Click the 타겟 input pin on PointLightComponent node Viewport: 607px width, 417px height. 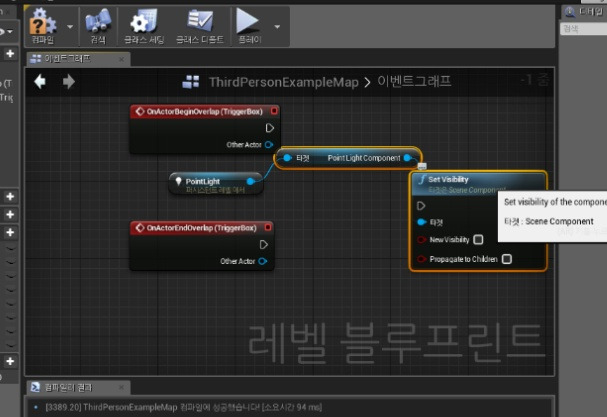[287, 158]
